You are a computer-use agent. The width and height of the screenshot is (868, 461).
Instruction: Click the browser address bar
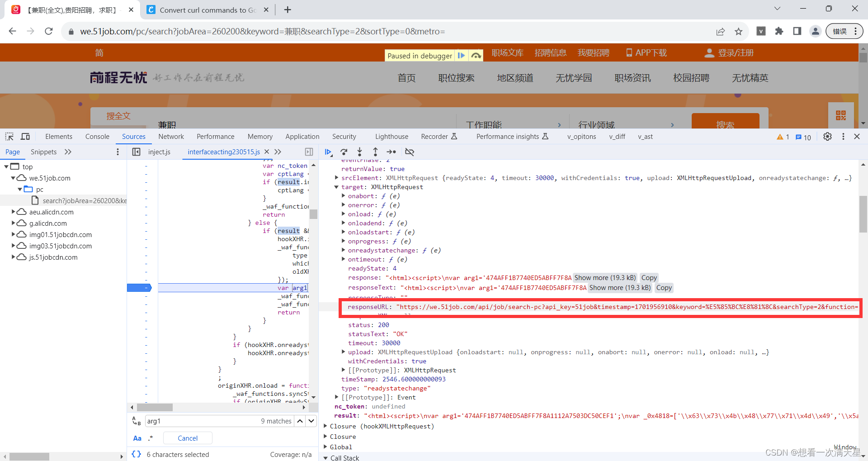coord(389,31)
